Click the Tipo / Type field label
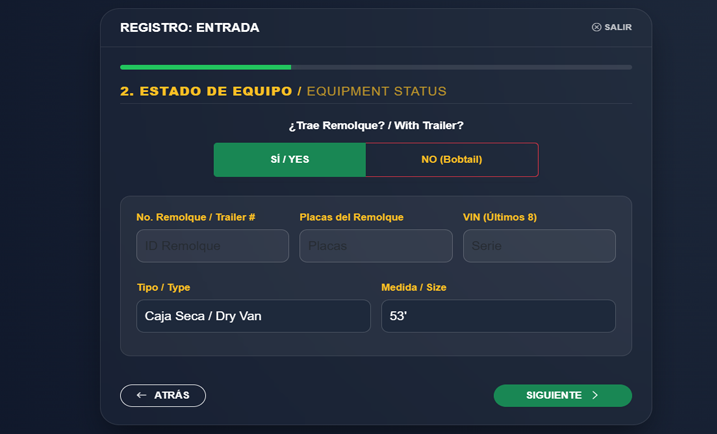The height and width of the screenshot is (434, 717). tap(163, 287)
